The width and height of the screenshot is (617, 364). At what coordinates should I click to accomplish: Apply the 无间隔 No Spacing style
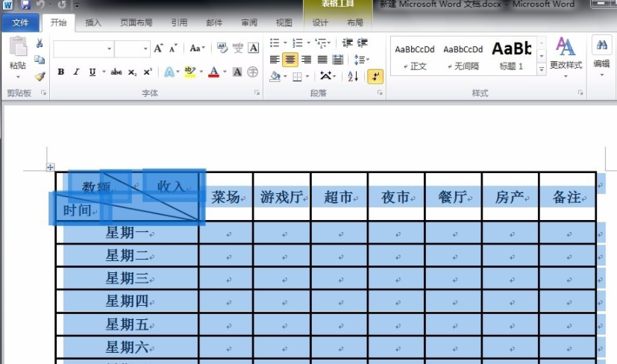point(463,57)
